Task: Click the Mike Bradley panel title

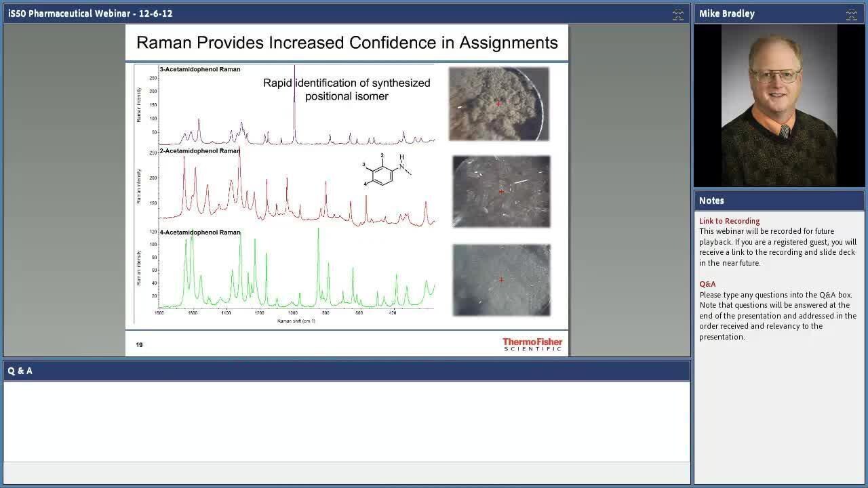Action: click(x=727, y=14)
